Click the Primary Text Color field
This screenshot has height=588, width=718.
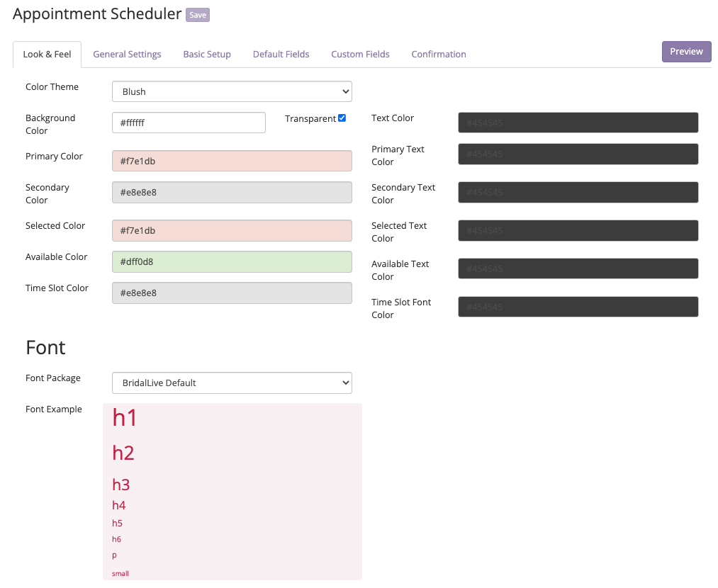(x=578, y=154)
